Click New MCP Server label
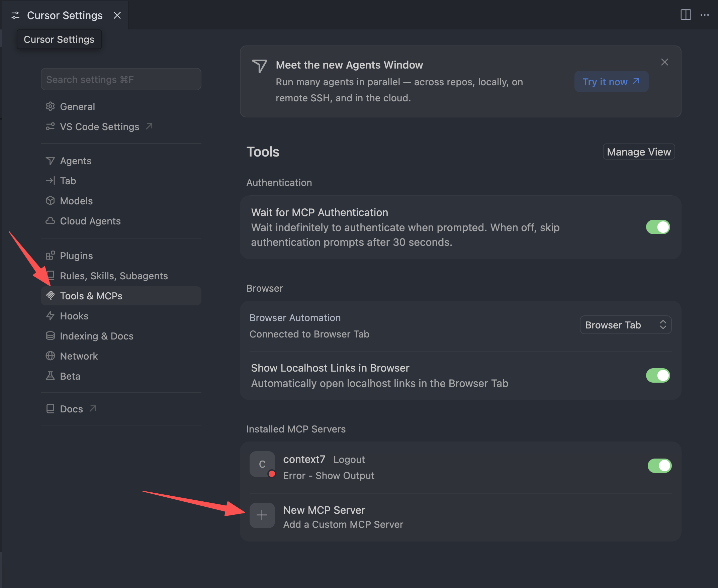718x588 pixels. [324, 510]
